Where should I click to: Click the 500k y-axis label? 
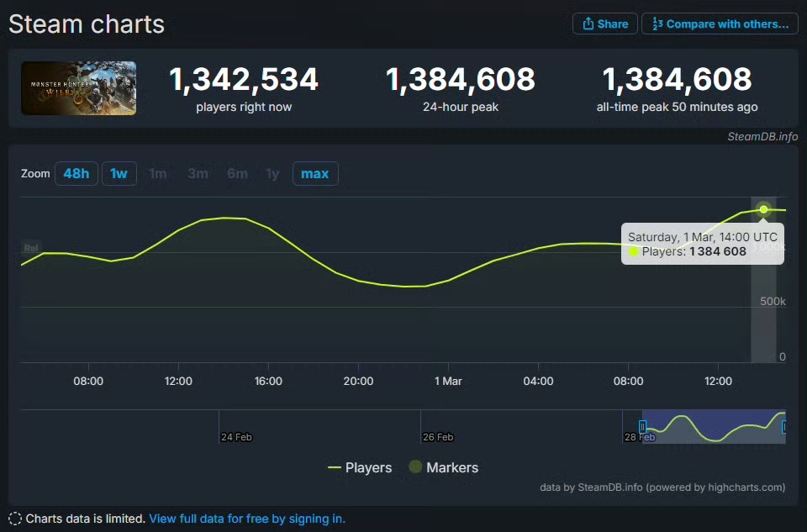pyautogui.click(x=773, y=302)
